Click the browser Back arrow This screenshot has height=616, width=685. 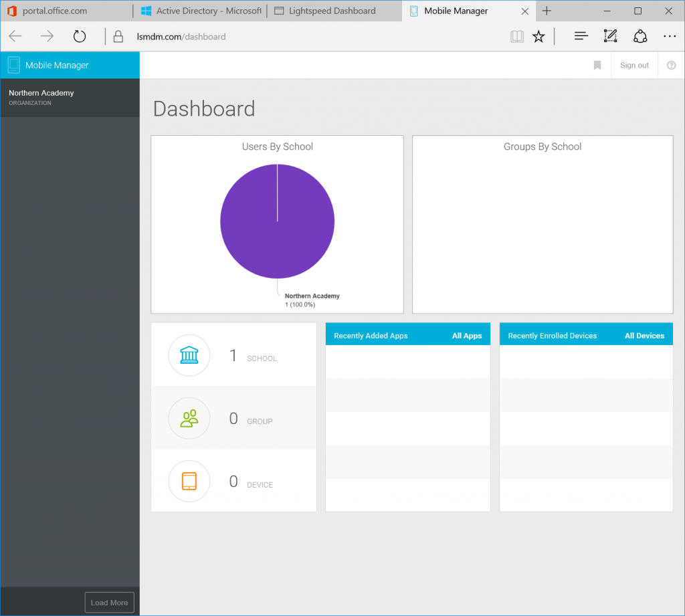[x=15, y=36]
